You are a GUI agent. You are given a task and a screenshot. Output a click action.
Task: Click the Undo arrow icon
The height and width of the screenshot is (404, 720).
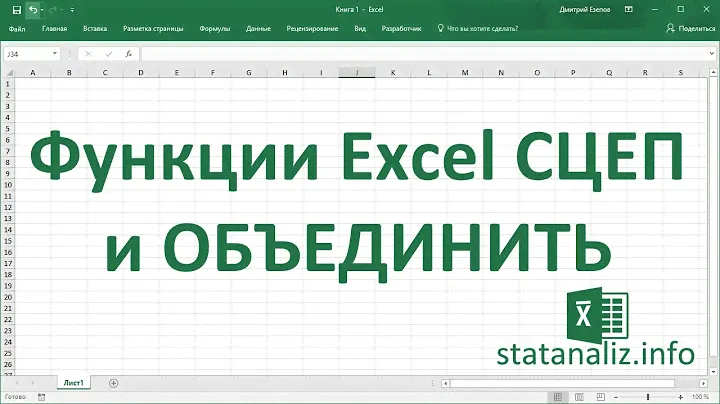point(34,9)
